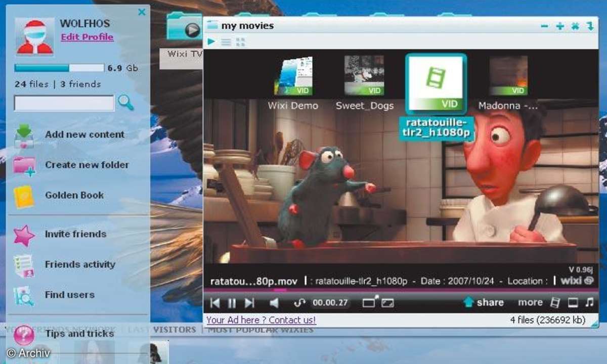The image size is (607, 364).
Task: Click the my movies folder title icon
Action: coord(212,25)
